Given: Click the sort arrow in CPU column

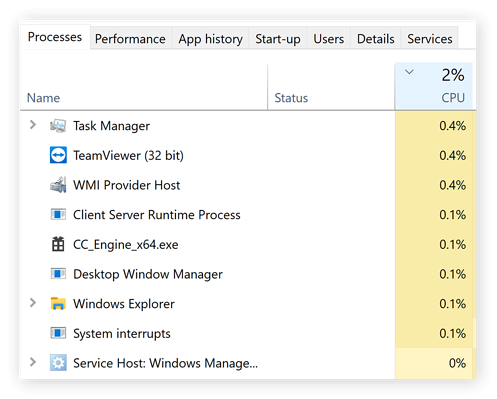Looking at the screenshot, I should pyautogui.click(x=409, y=72).
